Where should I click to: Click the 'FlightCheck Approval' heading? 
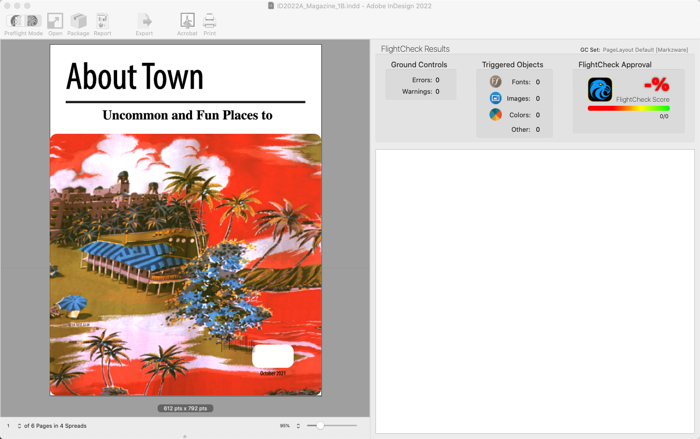coord(615,65)
